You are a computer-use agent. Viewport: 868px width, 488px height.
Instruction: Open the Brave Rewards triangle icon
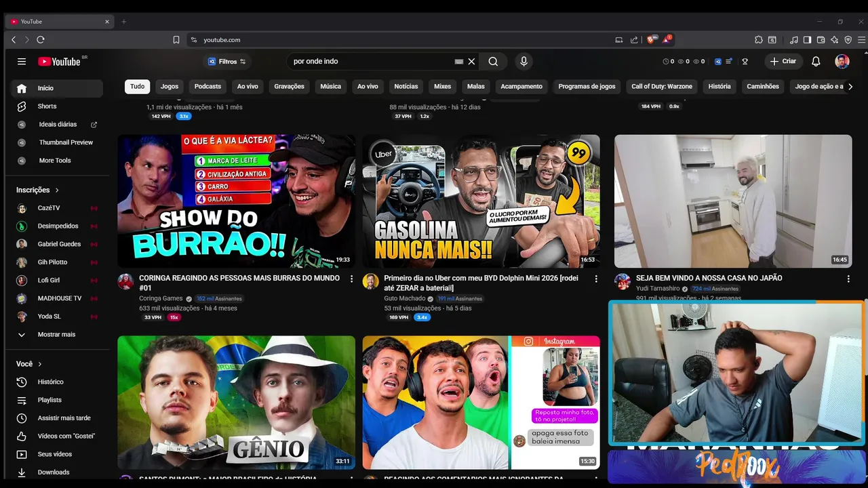click(x=667, y=39)
